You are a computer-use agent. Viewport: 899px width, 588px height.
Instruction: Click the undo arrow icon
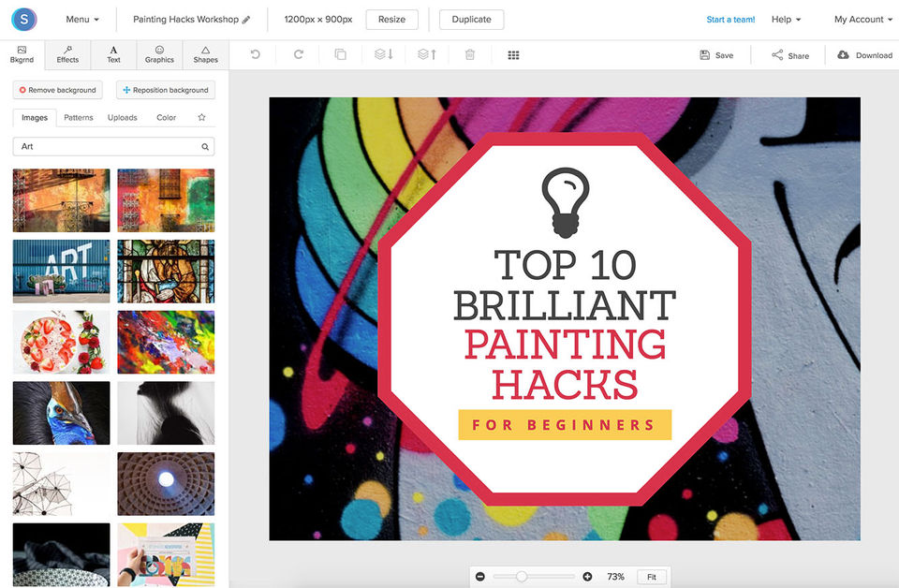click(255, 55)
